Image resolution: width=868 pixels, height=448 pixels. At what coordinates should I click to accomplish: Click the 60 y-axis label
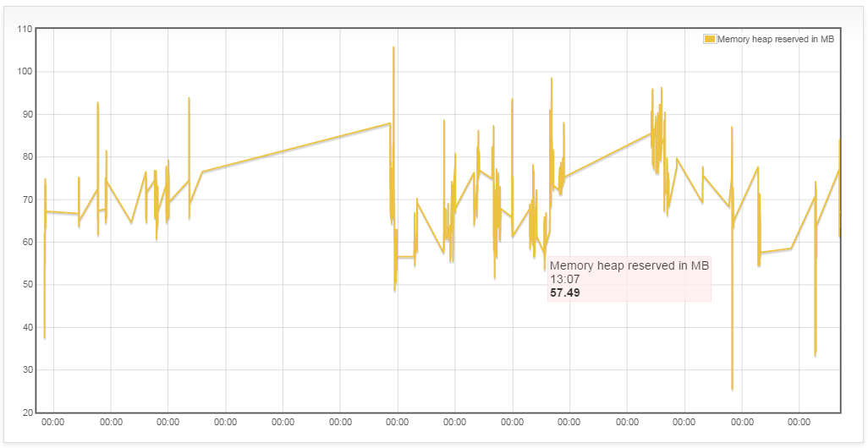pyautogui.click(x=27, y=242)
